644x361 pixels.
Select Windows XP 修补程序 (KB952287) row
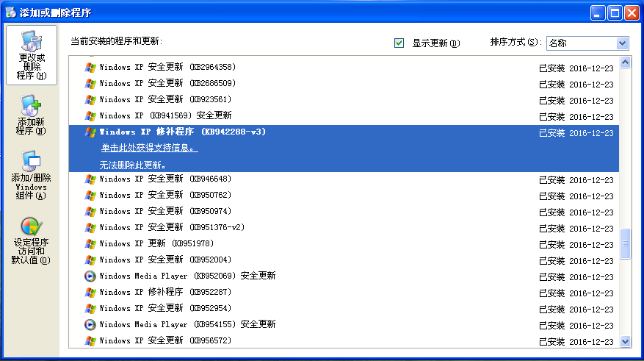tap(344, 293)
